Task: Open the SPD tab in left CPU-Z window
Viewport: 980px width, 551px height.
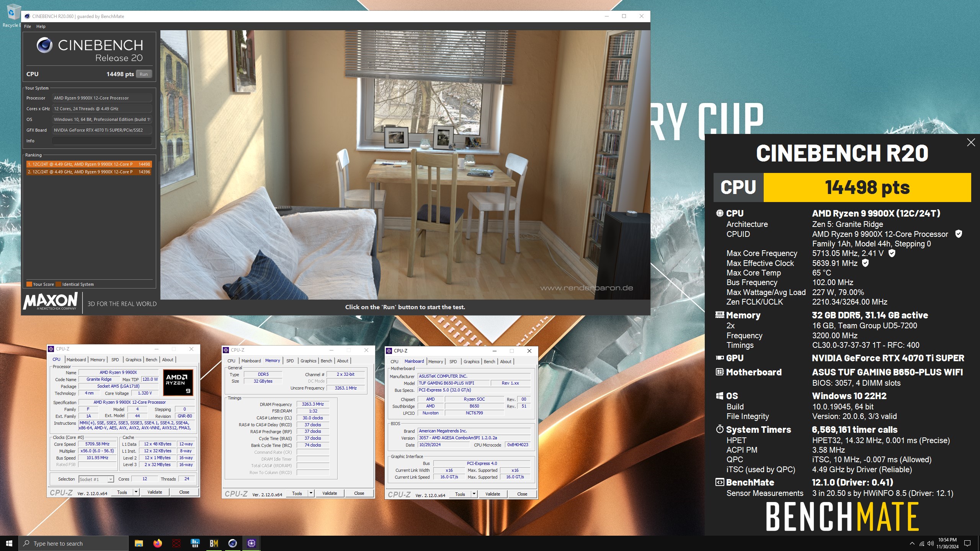Action: (115, 360)
